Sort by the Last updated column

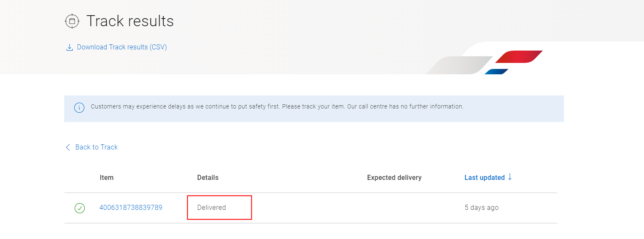coord(485,178)
